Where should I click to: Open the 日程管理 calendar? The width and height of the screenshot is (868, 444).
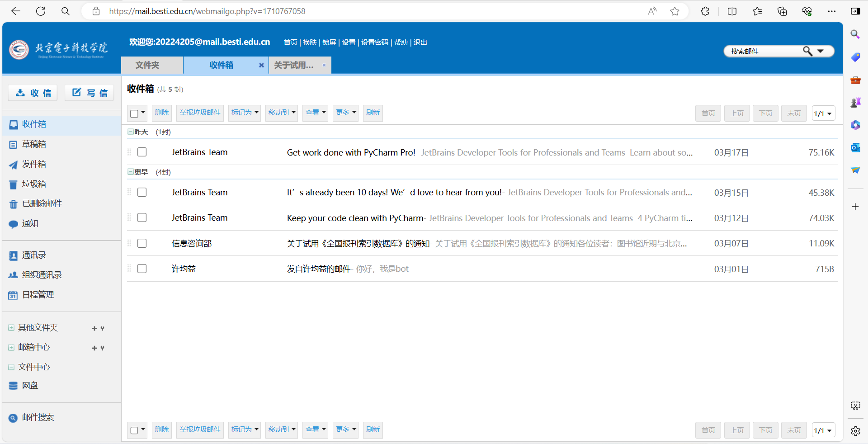tap(38, 295)
